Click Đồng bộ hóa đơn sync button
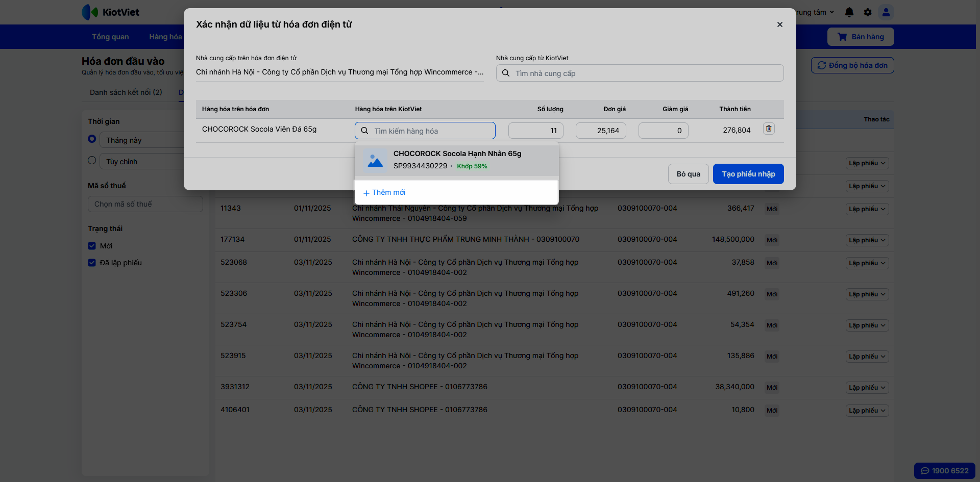 (852, 65)
